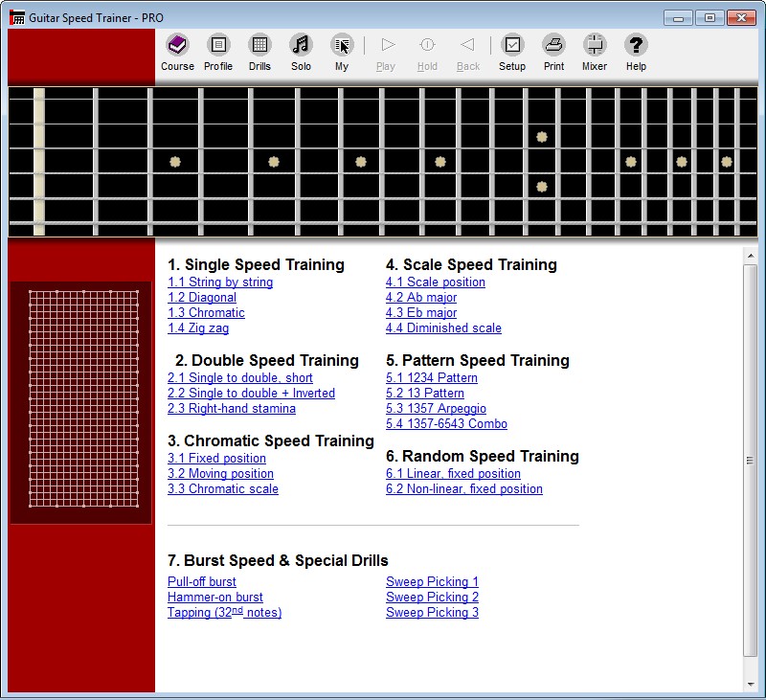Click the scrollbar up arrow
The height and width of the screenshot is (700, 766).
[750, 255]
